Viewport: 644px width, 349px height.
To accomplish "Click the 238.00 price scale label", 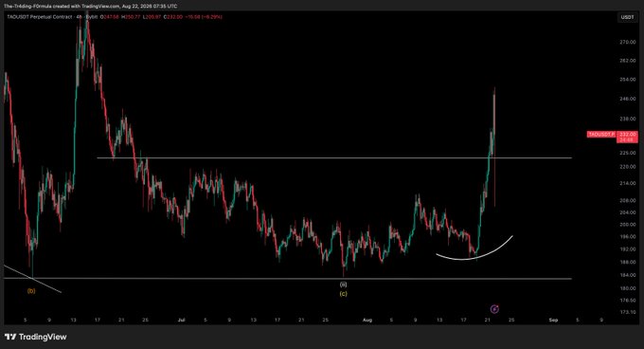I will point(627,119).
